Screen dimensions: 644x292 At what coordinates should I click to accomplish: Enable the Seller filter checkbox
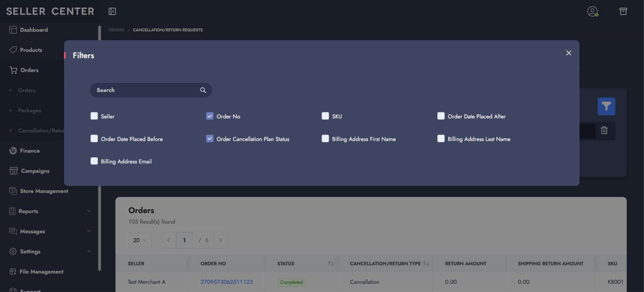[94, 116]
